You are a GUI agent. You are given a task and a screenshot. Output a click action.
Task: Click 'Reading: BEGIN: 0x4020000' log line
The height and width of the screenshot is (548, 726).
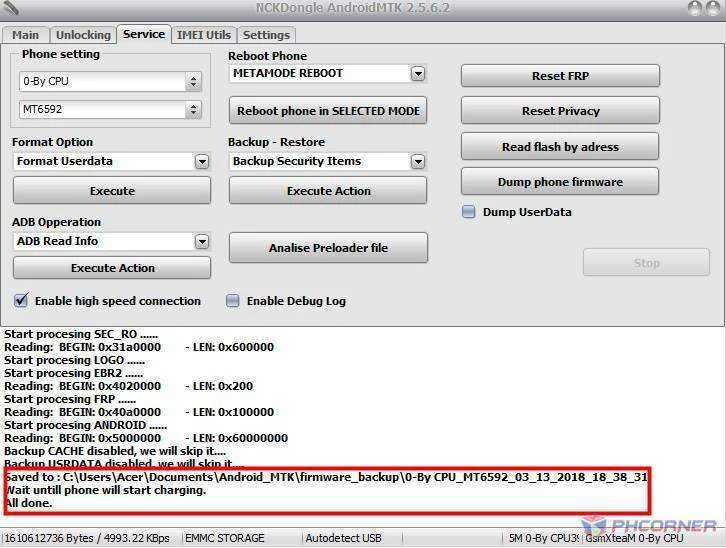pyautogui.click(x=129, y=386)
